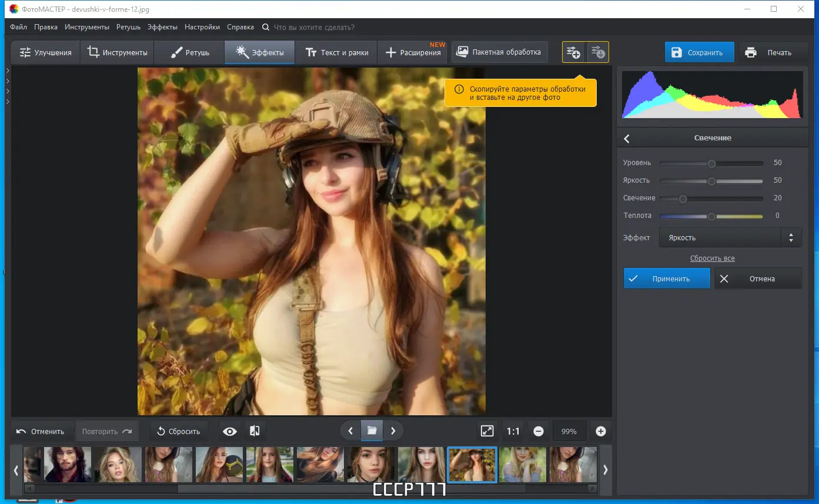
Task: Click the paste saved parameters icon
Action: (x=597, y=52)
